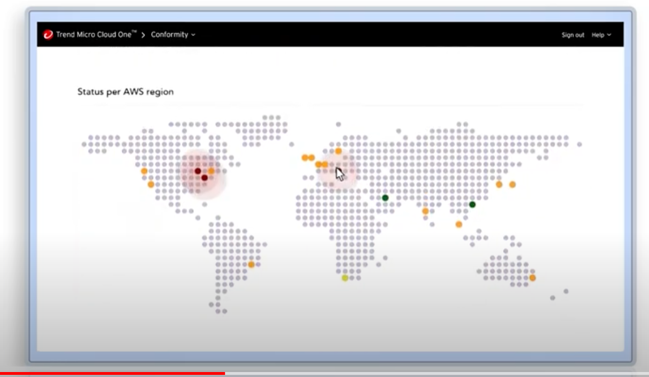Open the Help dropdown menu

click(x=601, y=35)
